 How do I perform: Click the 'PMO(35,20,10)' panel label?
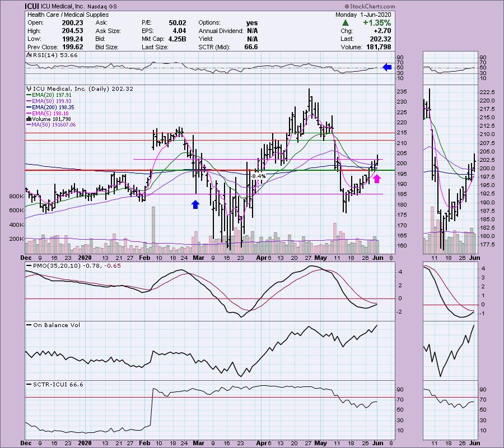57,266
